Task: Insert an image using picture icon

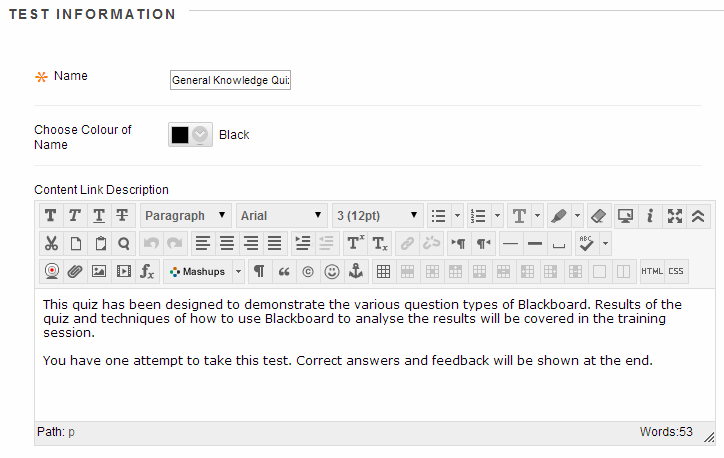Action: pyautogui.click(x=99, y=271)
